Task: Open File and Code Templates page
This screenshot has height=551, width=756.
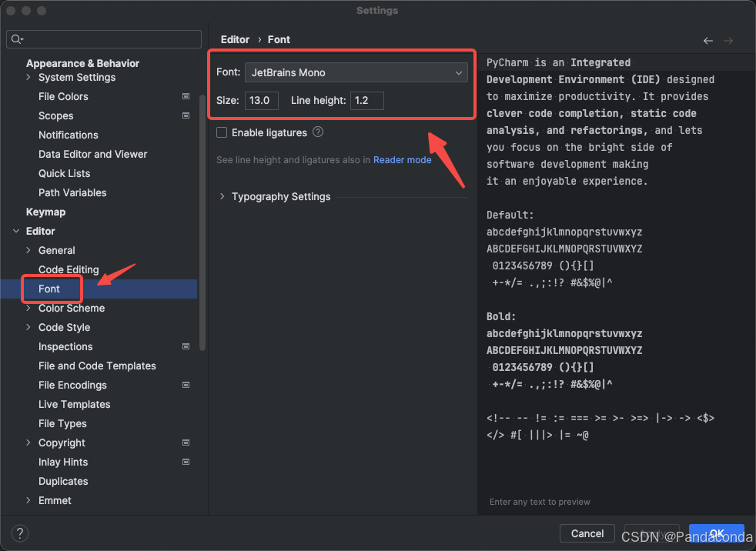Action: point(97,366)
